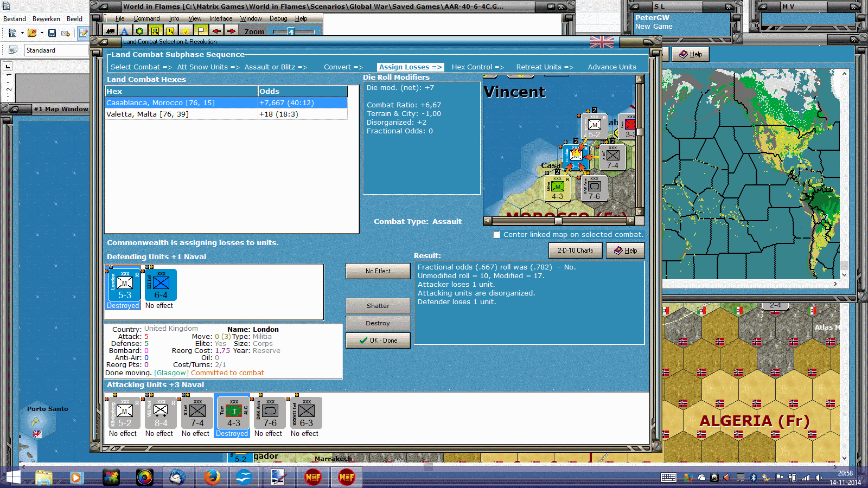Toggle the yellow stacked-units toolbar button

click(x=155, y=31)
